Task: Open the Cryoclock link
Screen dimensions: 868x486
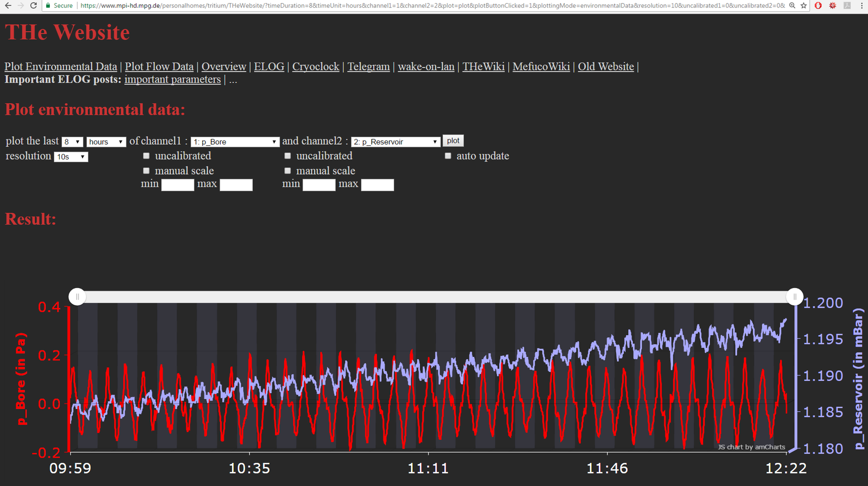Action: [x=316, y=66]
